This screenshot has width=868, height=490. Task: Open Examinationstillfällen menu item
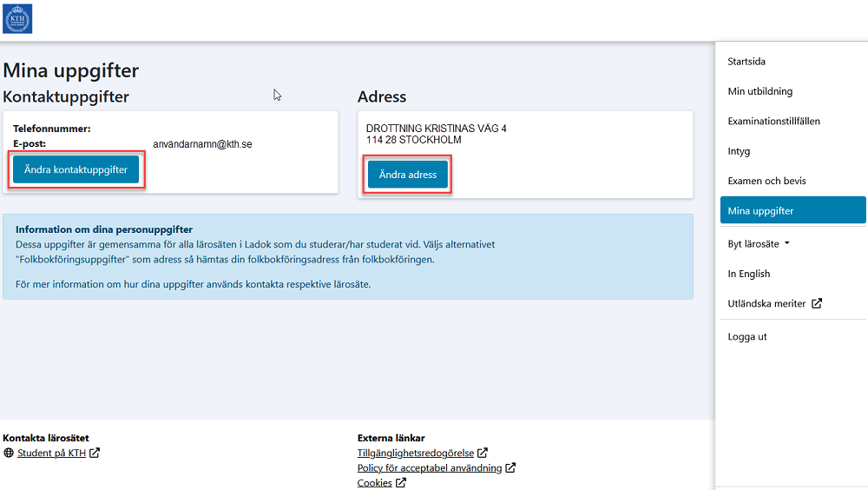coord(773,122)
